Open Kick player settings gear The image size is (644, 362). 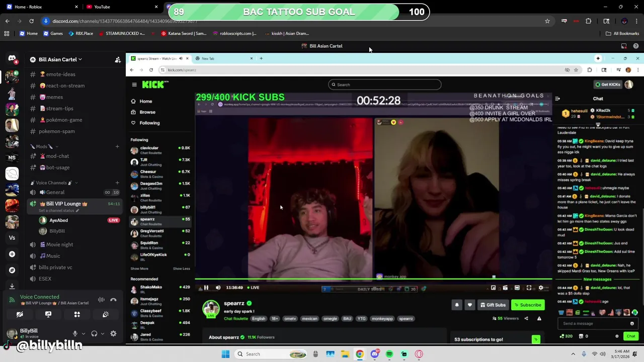(541, 288)
